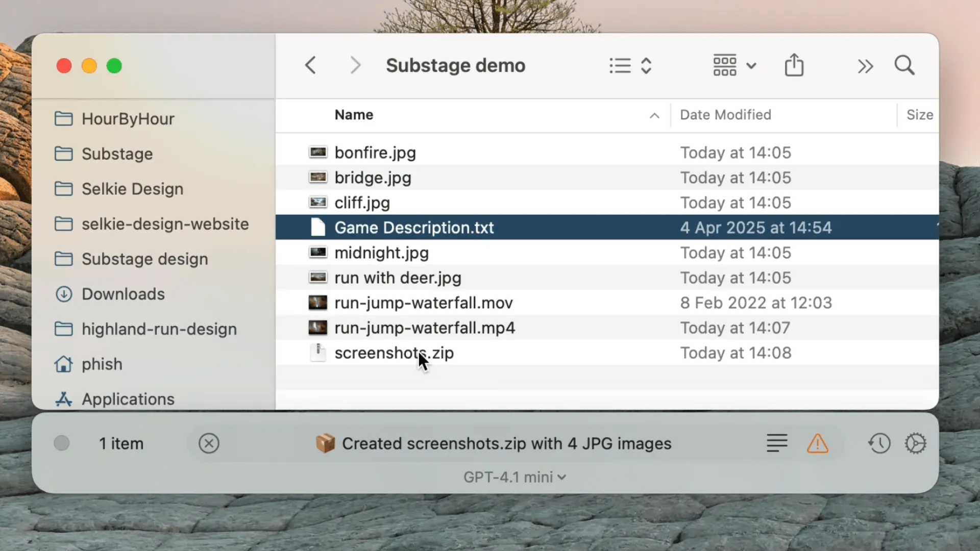The height and width of the screenshot is (551, 980).
Task: Click the text lines output icon
Action: click(776, 443)
